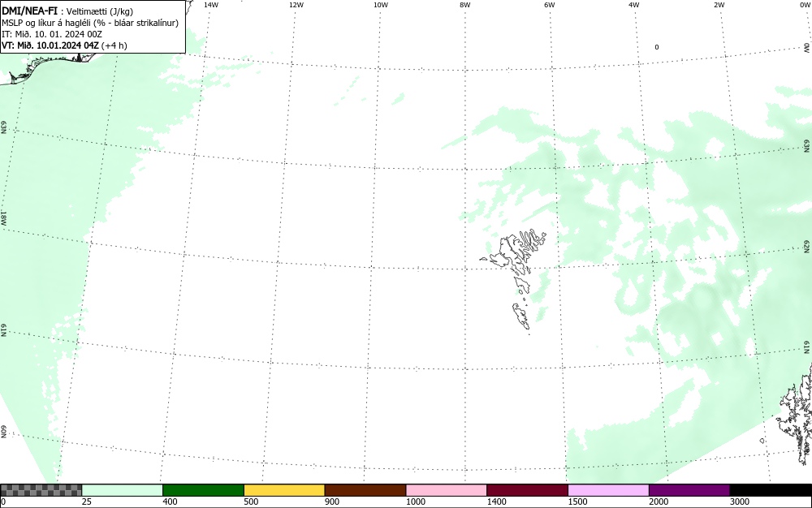Image resolution: width=812 pixels, height=508 pixels.
Task: Select the '10W' longitude label
Action: tap(381, 5)
